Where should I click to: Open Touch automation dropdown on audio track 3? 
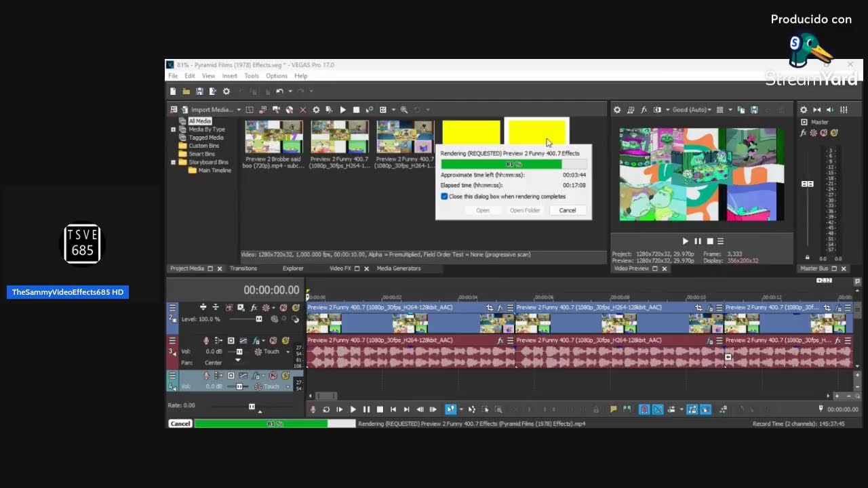(288, 352)
